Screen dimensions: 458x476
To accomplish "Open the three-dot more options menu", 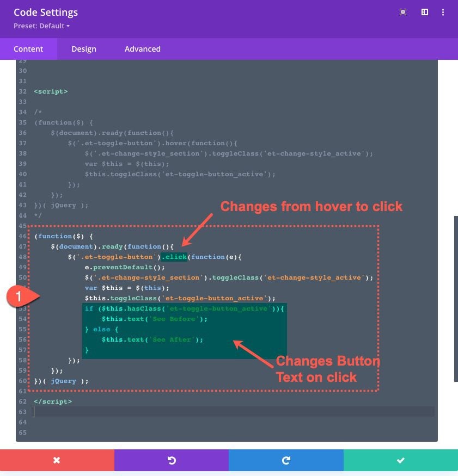I will [x=443, y=12].
